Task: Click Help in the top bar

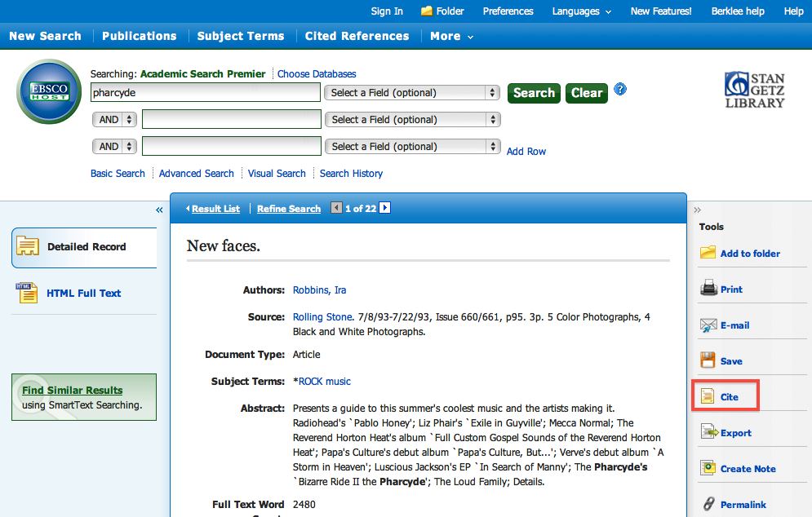Action: tap(793, 11)
